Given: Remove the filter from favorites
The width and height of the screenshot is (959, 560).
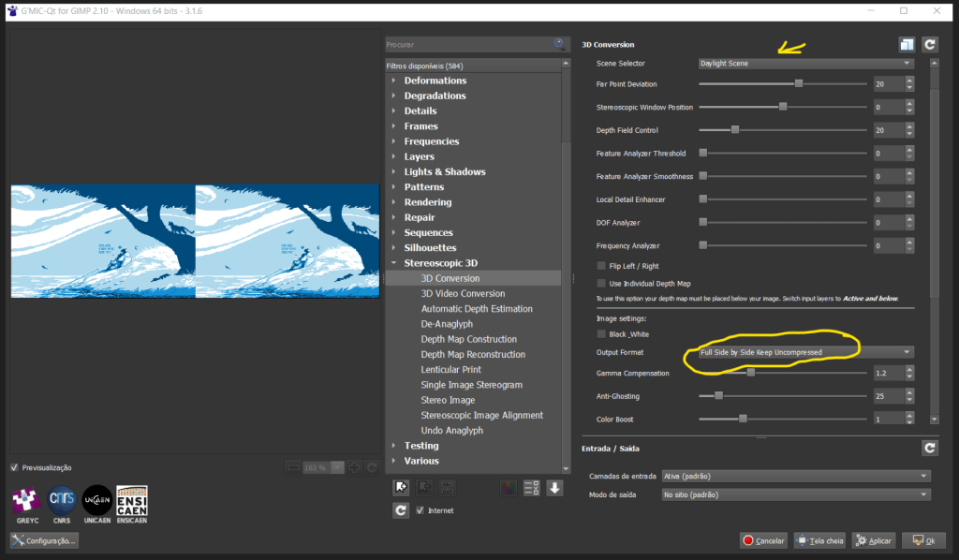Looking at the screenshot, I should pyautogui.click(x=423, y=488).
